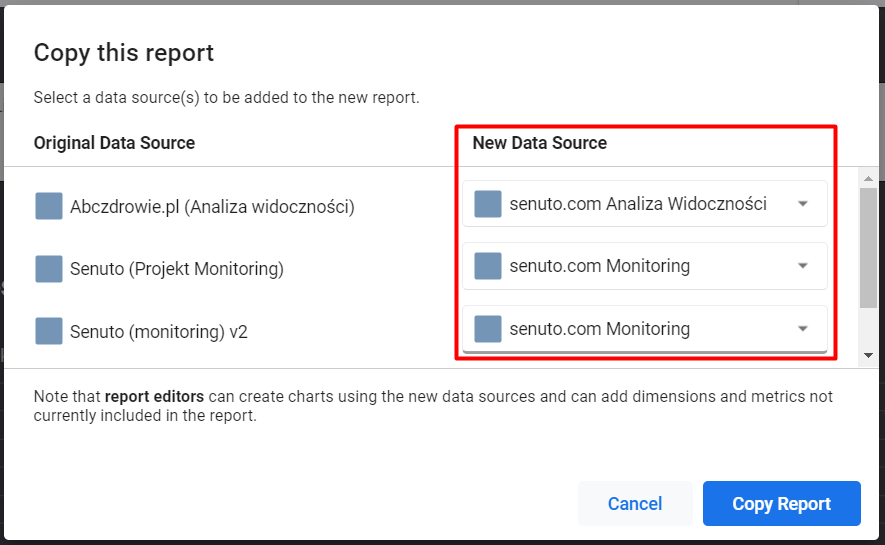
Task: Click the Abczdrowie.pl (Analiza widoczności) label
Action: click(x=212, y=207)
